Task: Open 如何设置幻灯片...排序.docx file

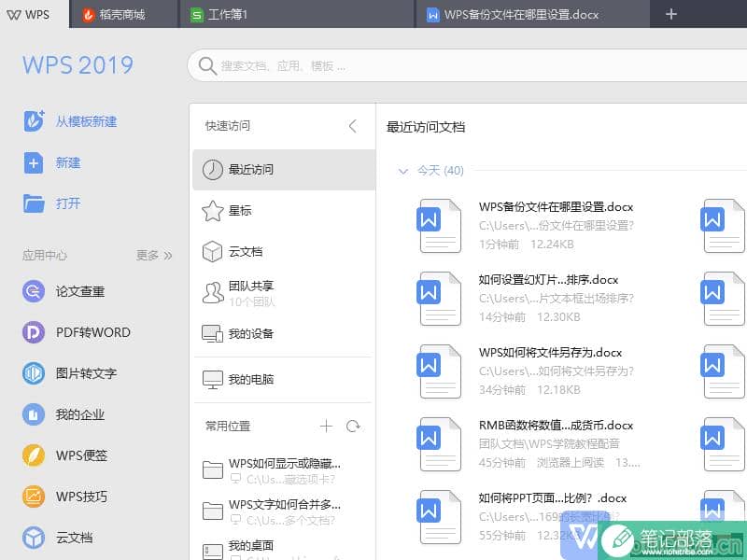Action: point(548,280)
